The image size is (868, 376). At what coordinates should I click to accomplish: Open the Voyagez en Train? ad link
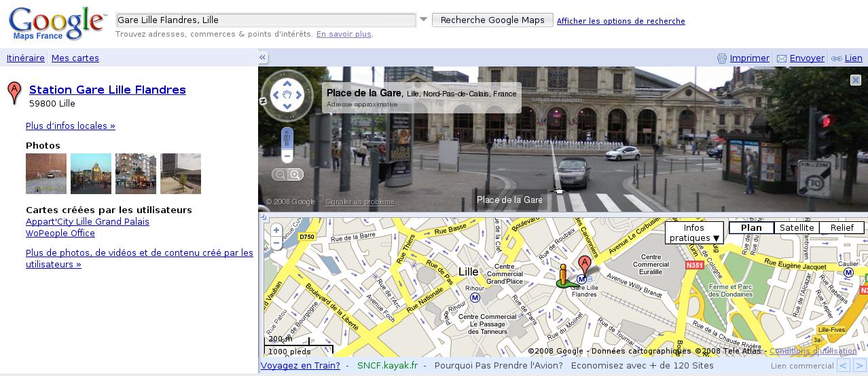tap(300, 365)
